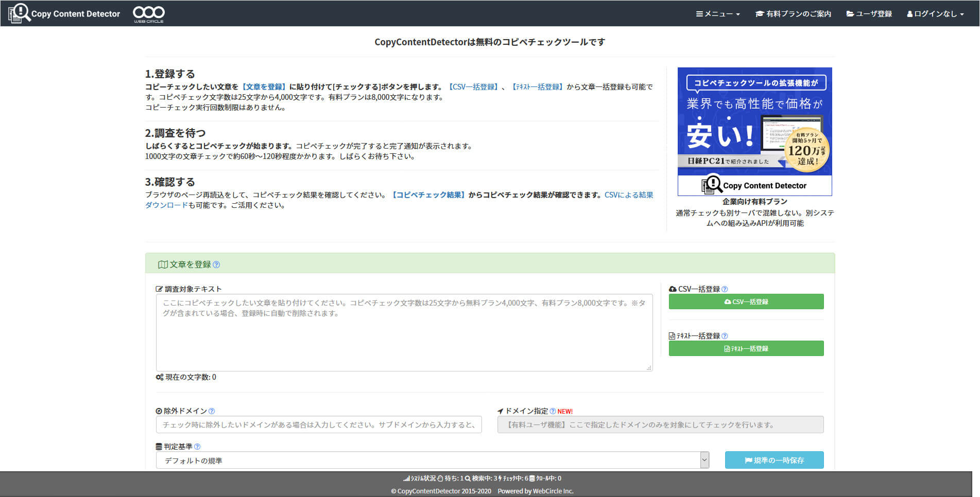The width and height of the screenshot is (980, 497).
Task: Click help icon next to ドメイン指定
Action: [553, 411]
